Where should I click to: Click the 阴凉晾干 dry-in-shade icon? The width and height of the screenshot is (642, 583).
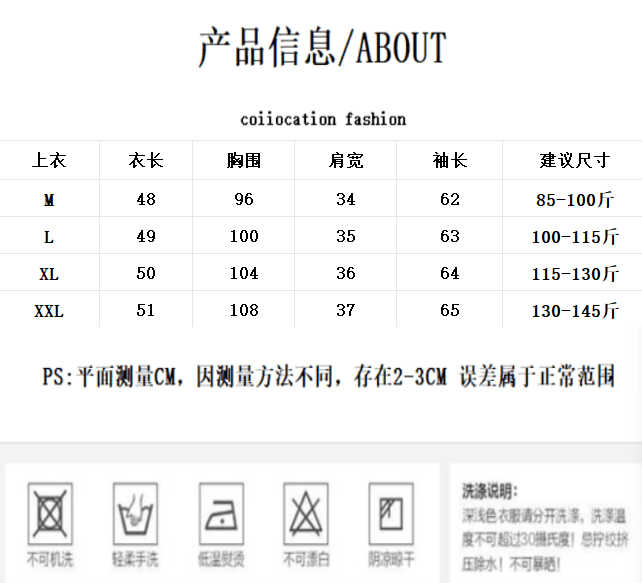(x=391, y=514)
